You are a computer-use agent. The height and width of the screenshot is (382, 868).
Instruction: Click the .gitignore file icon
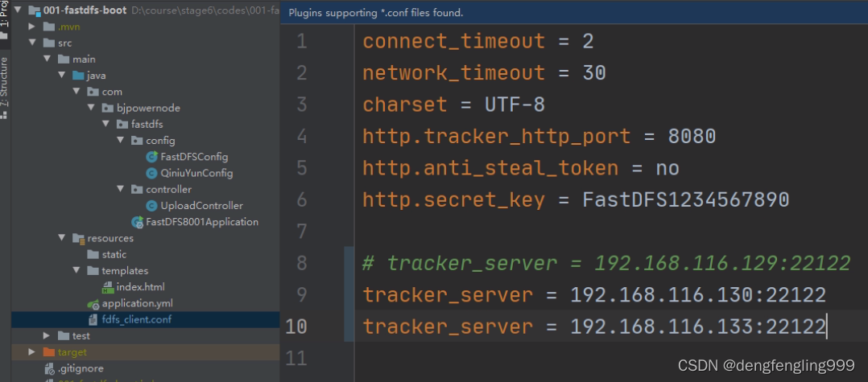coord(49,368)
